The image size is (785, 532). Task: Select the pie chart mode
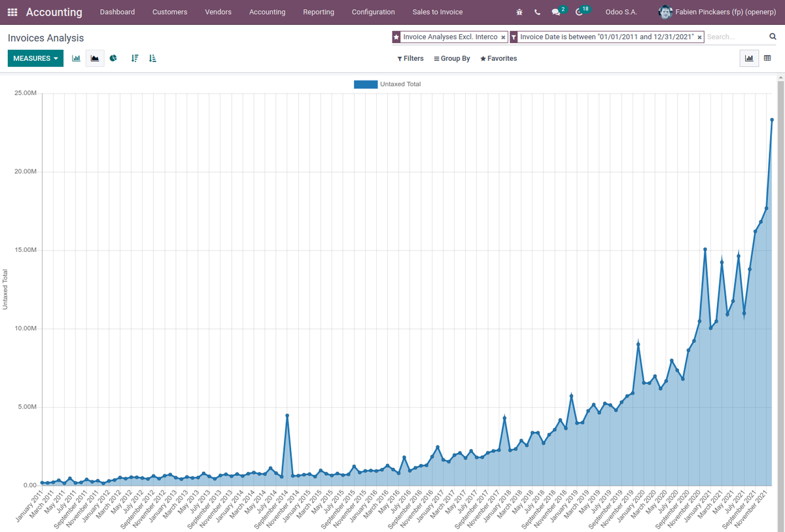[113, 58]
